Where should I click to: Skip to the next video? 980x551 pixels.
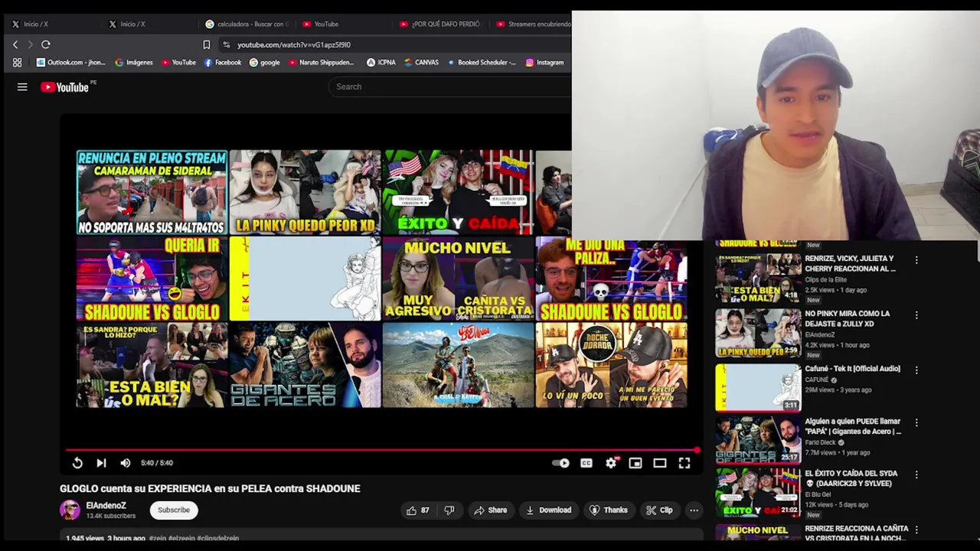(101, 463)
